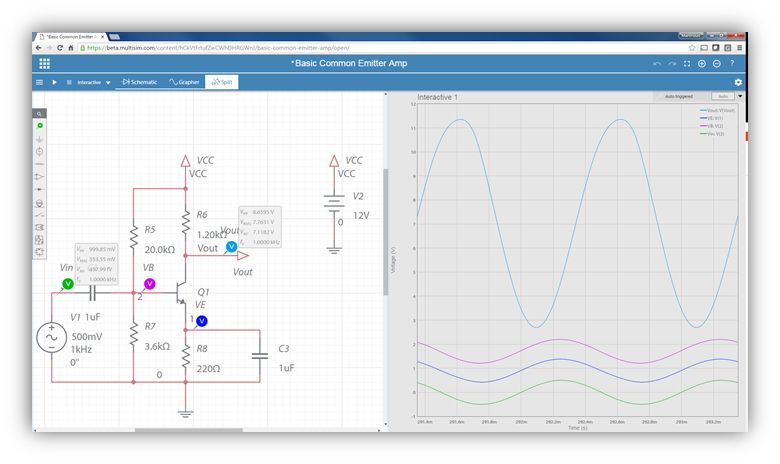The width and height of the screenshot is (780, 464).
Task: Select the switch component group
Action: (39, 215)
